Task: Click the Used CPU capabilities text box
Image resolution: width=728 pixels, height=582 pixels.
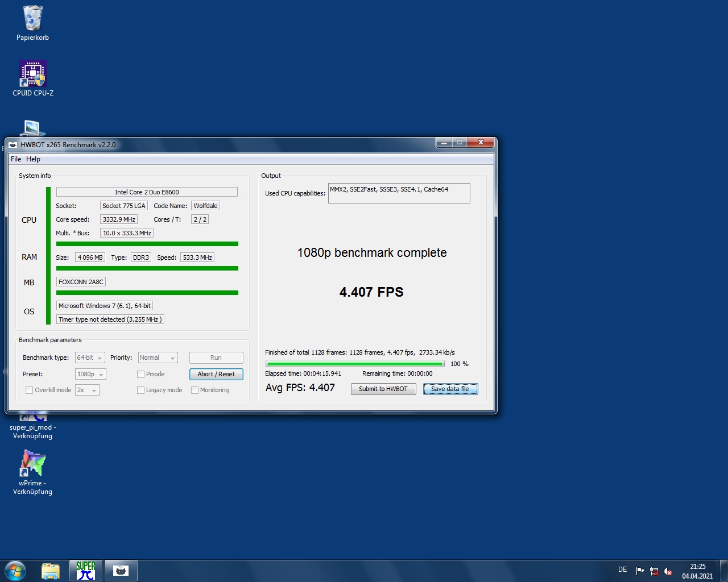Action: (x=399, y=193)
